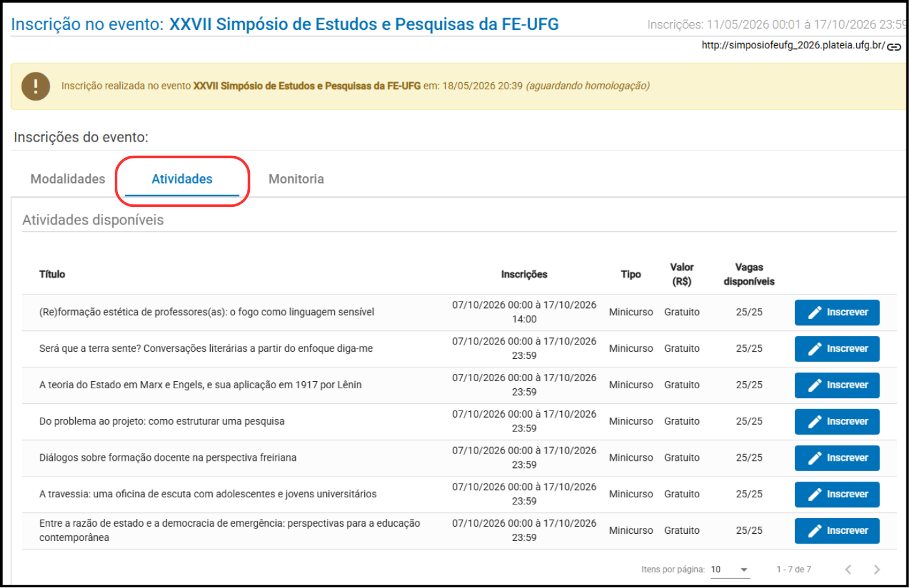Click the Título column header
Screen dimensions: 909x588
pyautogui.click(x=52, y=275)
